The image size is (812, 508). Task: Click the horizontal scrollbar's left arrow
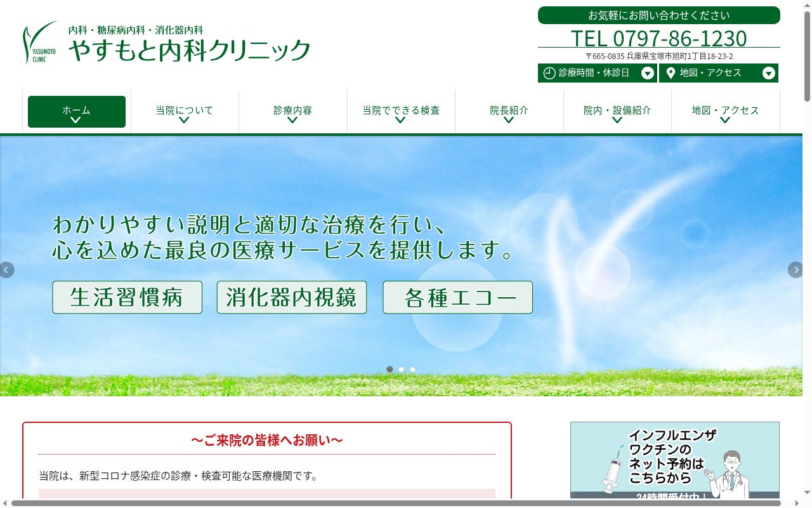click(x=5, y=504)
